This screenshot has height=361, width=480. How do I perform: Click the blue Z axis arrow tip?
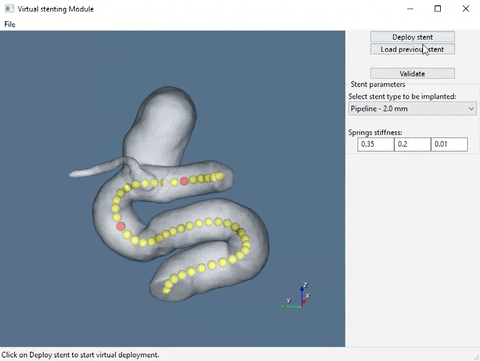click(302, 289)
